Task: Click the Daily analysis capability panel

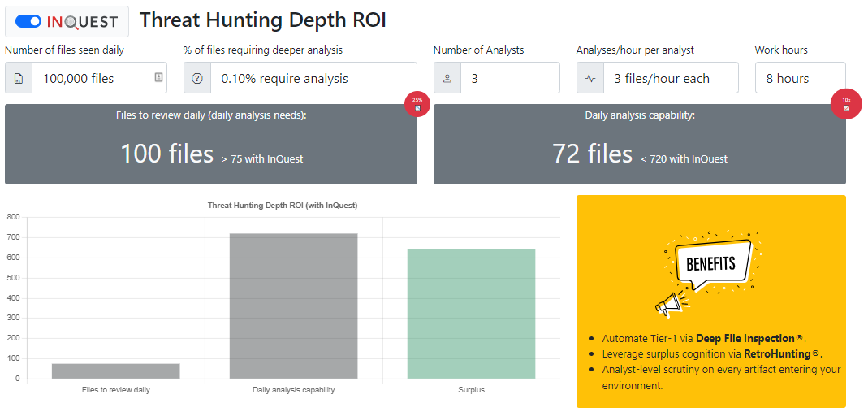Action: (x=639, y=144)
